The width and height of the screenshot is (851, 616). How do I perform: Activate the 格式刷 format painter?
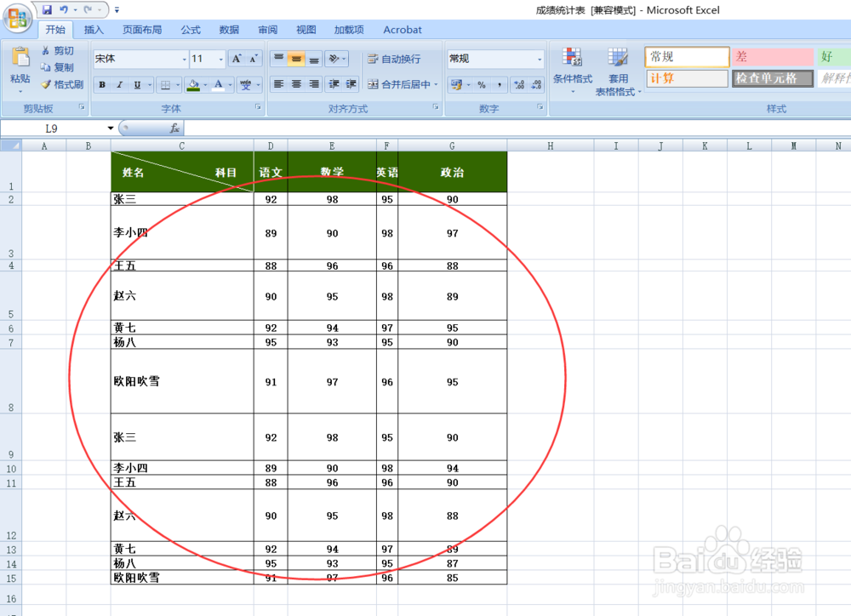click(x=62, y=84)
